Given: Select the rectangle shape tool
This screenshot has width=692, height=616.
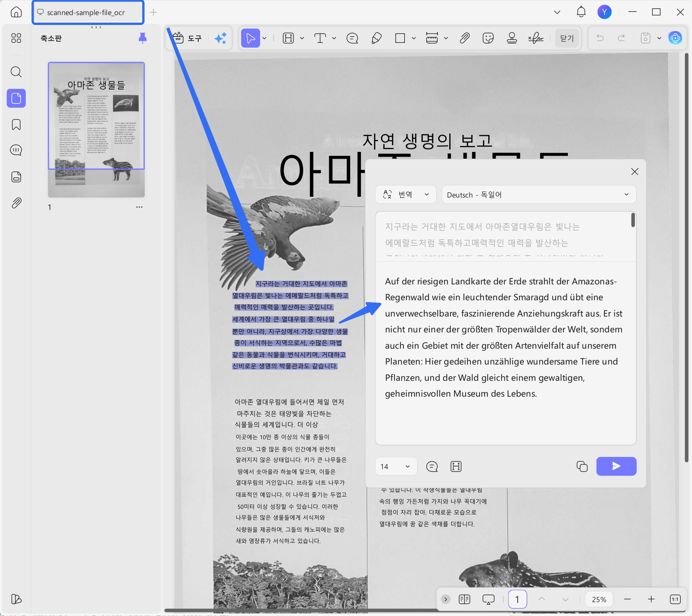Looking at the screenshot, I should pyautogui.click(x=400, y=38).
